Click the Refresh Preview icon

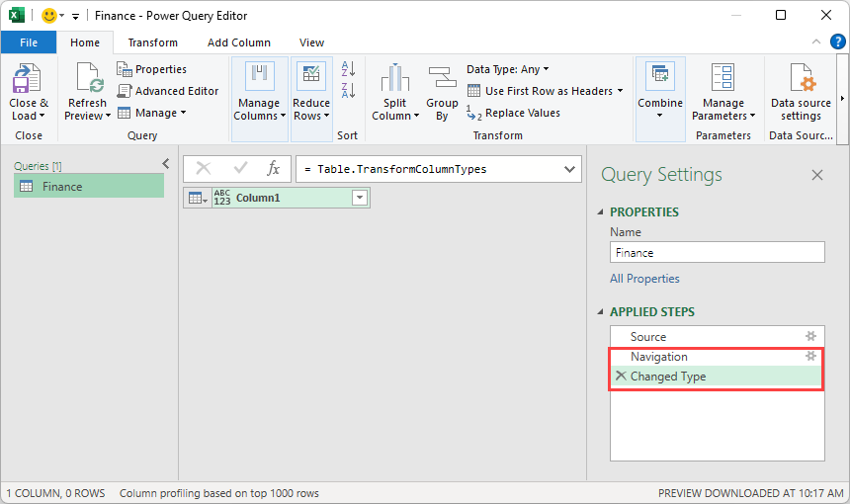pyautogui.click(x=89, y=77)
